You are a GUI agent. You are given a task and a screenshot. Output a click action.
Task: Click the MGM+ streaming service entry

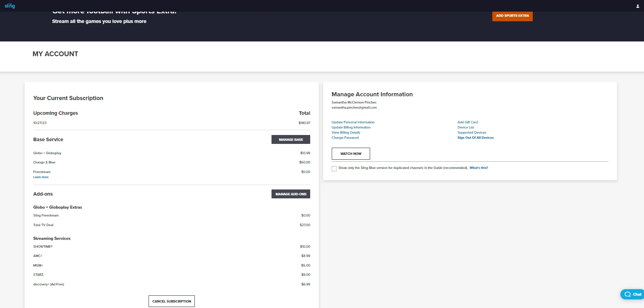[38, 266]
